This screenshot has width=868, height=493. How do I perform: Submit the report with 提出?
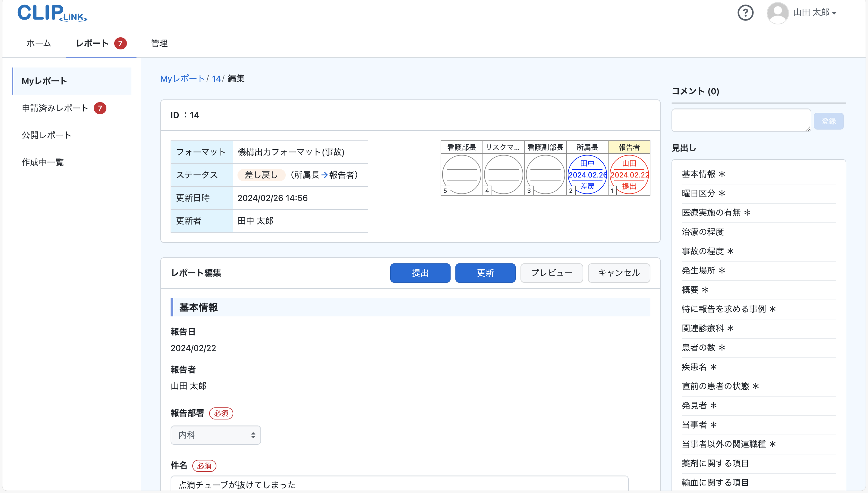pyautogui.click(x=420, y=273)
